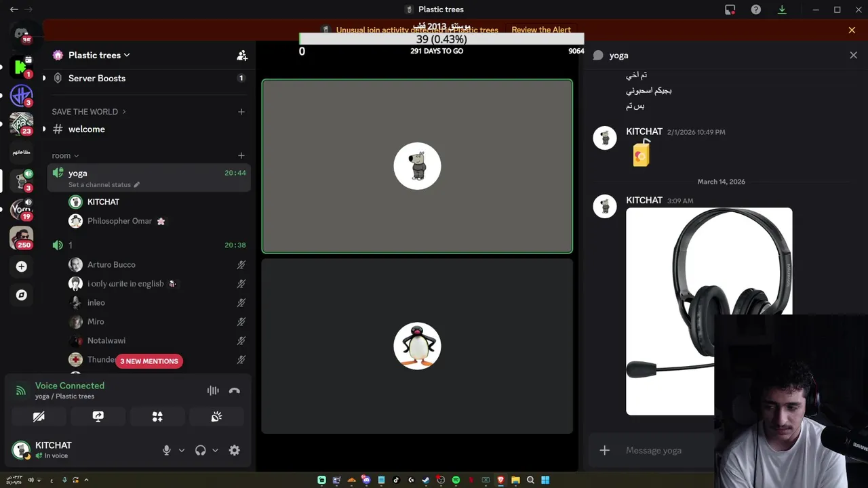Screen dimensions: 868x488
Task: Click Miro in voice channel 1
Action: (159, 322)
